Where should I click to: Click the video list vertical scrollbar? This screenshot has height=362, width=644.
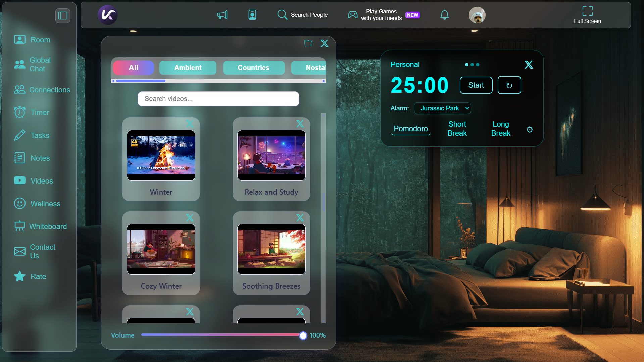[x=324, y=218]
